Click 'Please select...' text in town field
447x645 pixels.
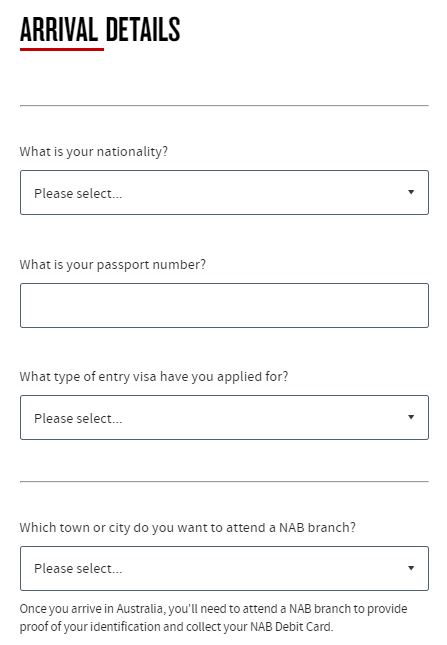pos(78,568)
